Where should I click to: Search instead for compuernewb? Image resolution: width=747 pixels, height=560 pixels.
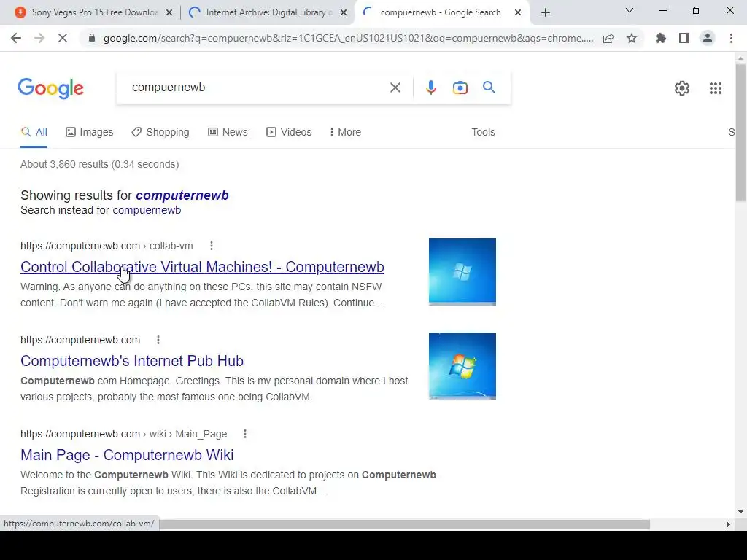(x=147, y=210)
